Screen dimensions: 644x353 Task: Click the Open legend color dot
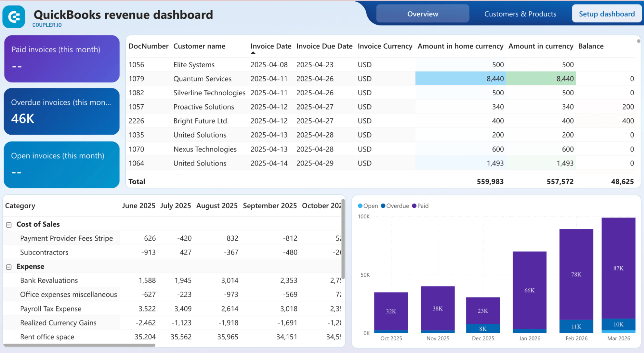(x=360, y=206)
